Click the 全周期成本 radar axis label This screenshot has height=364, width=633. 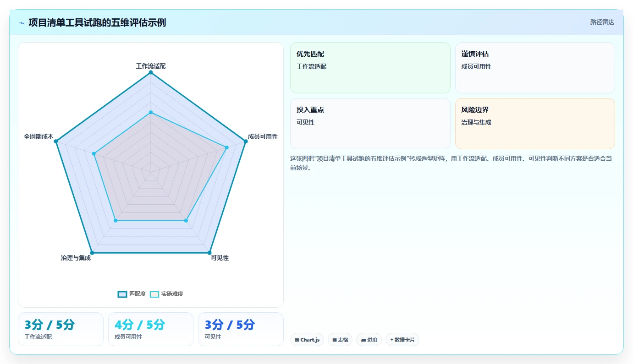tap(39, 136)
